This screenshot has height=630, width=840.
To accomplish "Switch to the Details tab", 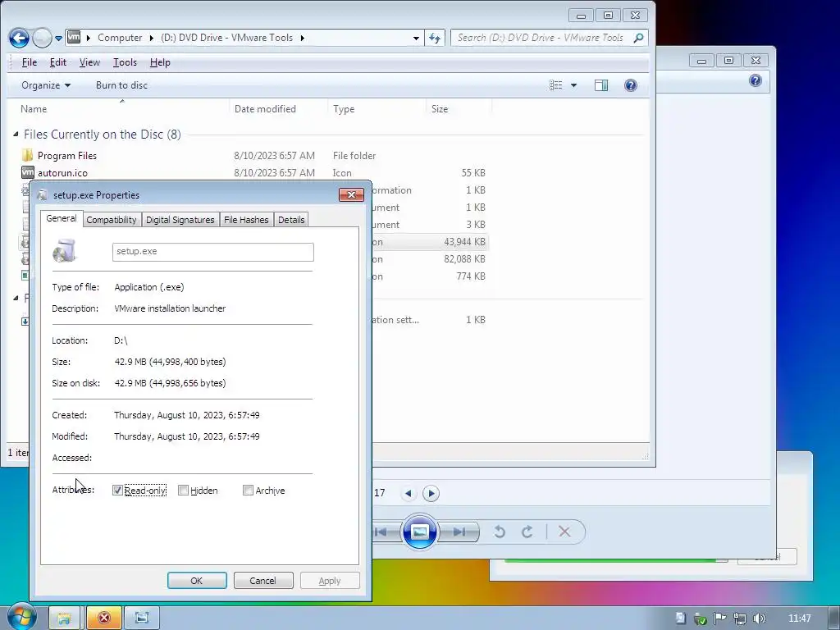I will pyautogui.click(x=291, y=220).
